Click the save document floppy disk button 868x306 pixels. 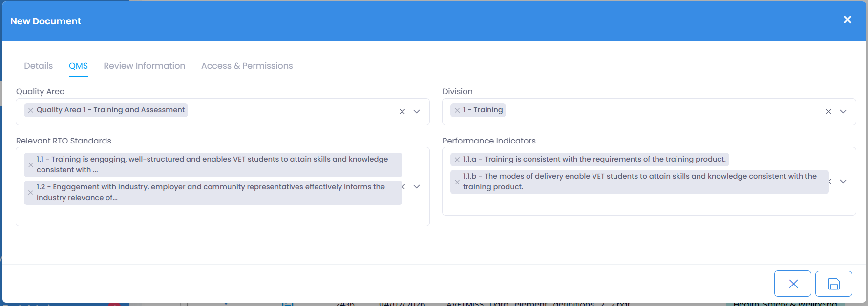click(x=833, y=284)
